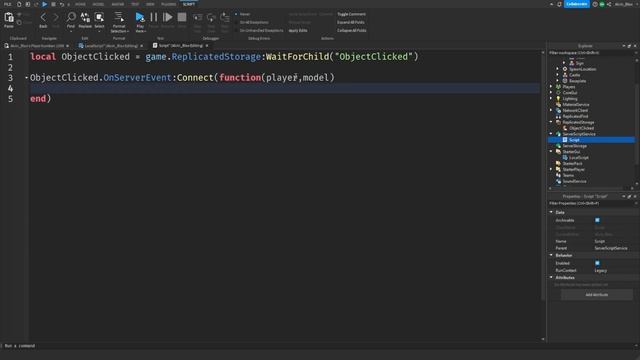Click the RunContext Legacy value
This screenshot has height=360, width=640.
pyautogui.click(x=600, y=271)
